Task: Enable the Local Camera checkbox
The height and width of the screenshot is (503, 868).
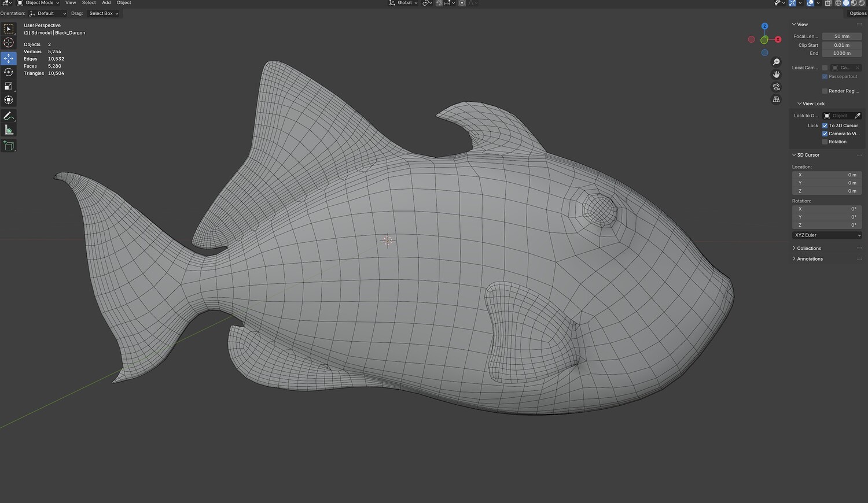Action: click(825, 68)
